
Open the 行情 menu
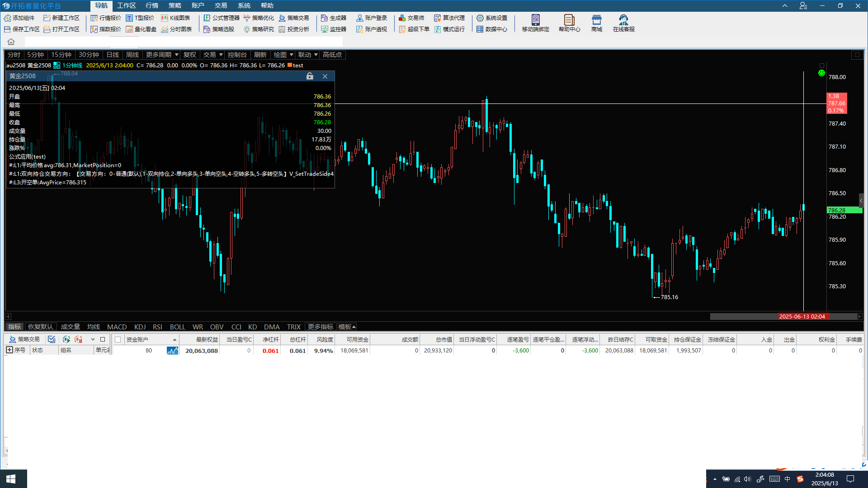pos(152,5)
